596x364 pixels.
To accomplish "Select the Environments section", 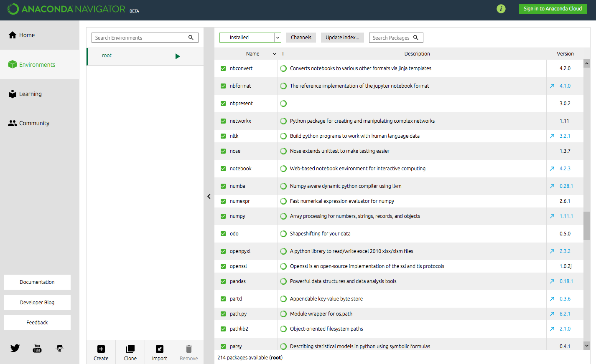I will point(40,65).
